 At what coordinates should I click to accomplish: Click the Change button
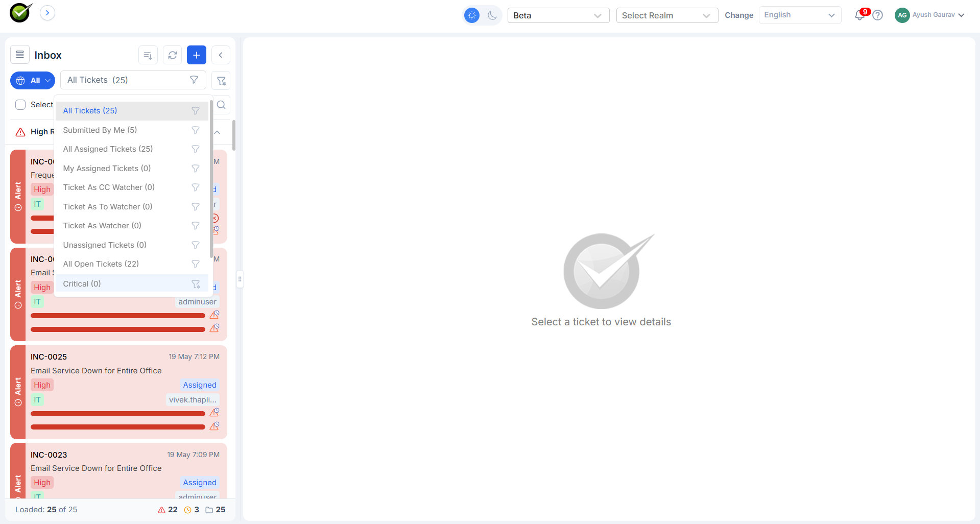[739, 15]
